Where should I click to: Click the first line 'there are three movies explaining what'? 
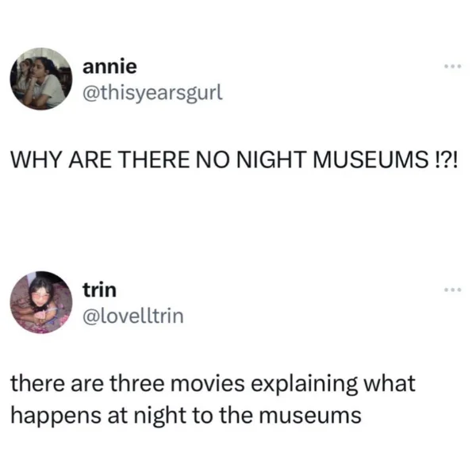[213, 384]
